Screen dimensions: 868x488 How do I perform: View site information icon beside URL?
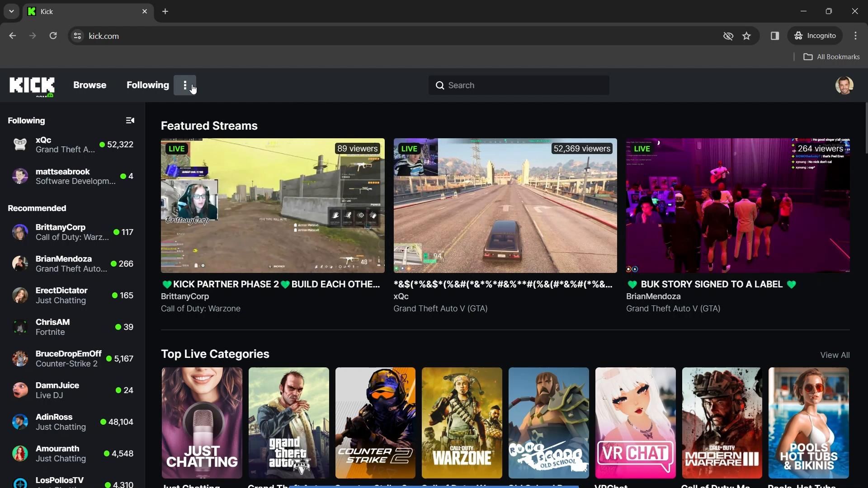pyautogui.click(x=77, y=36)
